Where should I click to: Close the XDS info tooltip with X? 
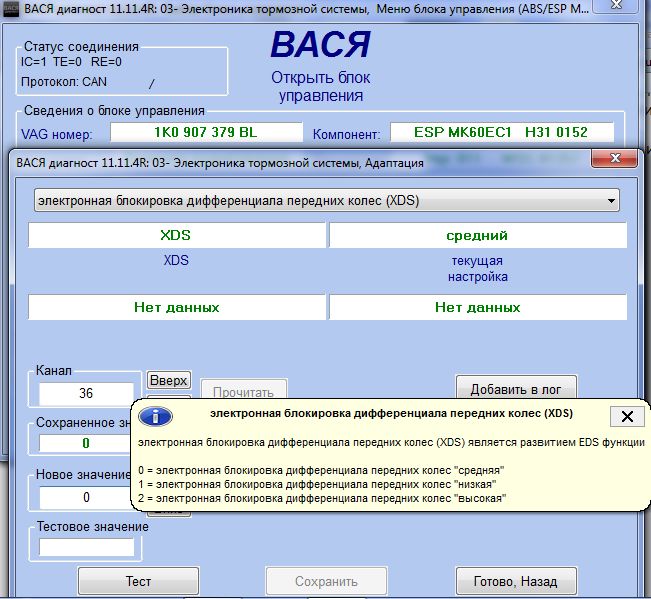[x=627, y=416]
